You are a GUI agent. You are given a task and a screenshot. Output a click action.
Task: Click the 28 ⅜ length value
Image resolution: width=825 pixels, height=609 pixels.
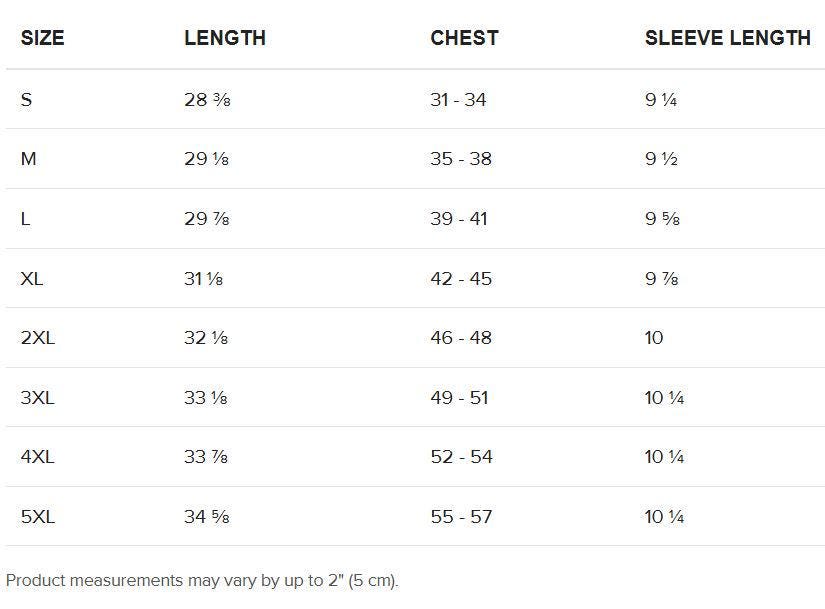coord(207,100)
